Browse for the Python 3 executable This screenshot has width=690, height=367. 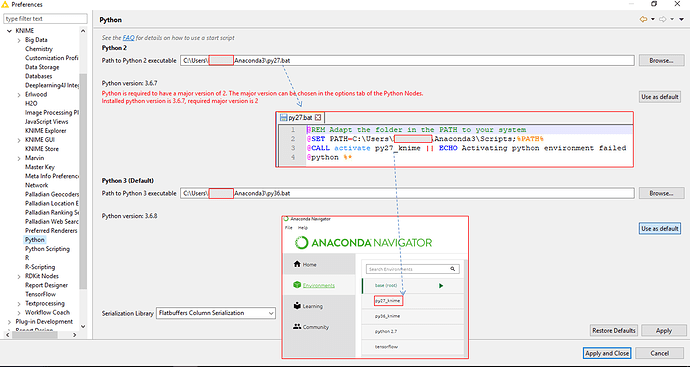(661, 193)
